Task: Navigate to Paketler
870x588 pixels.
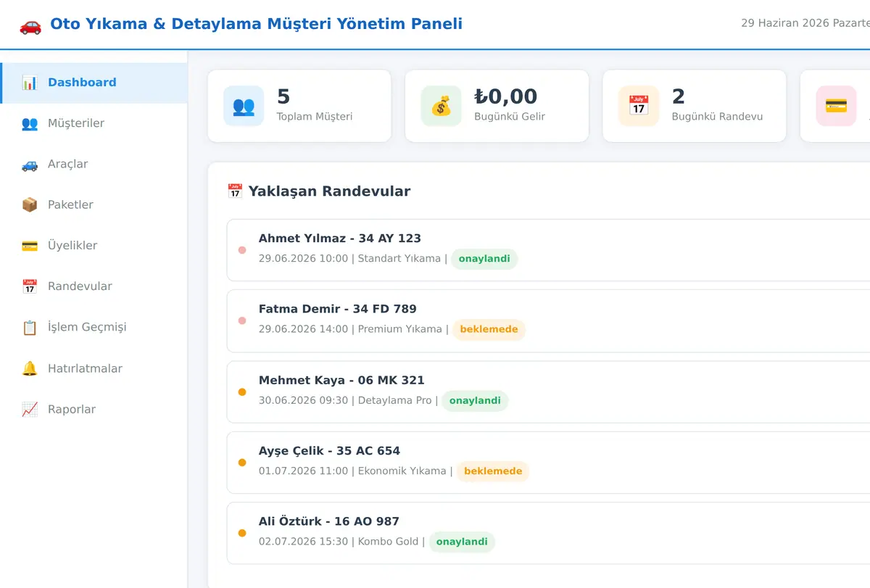Action: click(x=94, y=204)
